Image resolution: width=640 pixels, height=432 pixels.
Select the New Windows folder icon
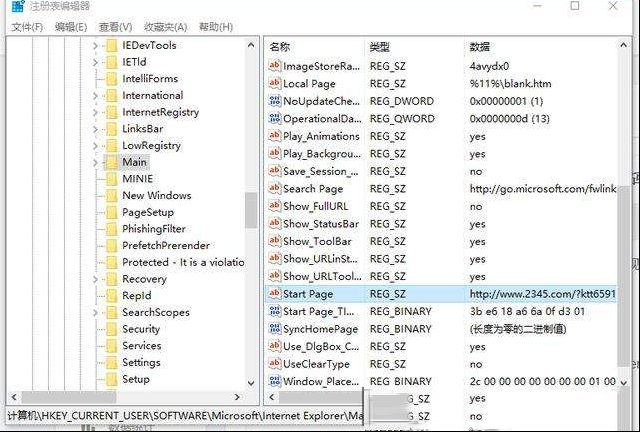click(111, 196)
